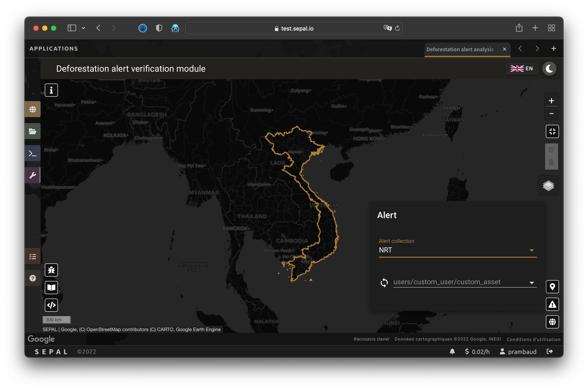Select the Deforestation alert analysis tab
588x390 pixels.
click(460, 49)
